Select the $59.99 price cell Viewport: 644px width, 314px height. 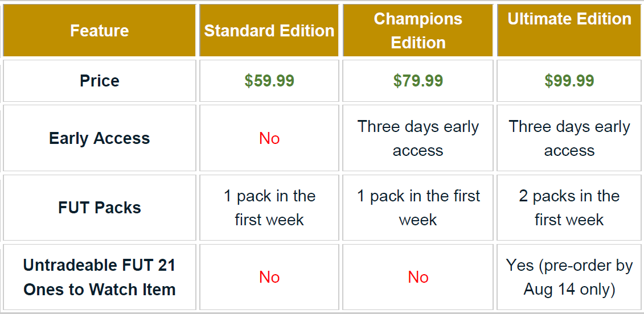coord(269,81)
